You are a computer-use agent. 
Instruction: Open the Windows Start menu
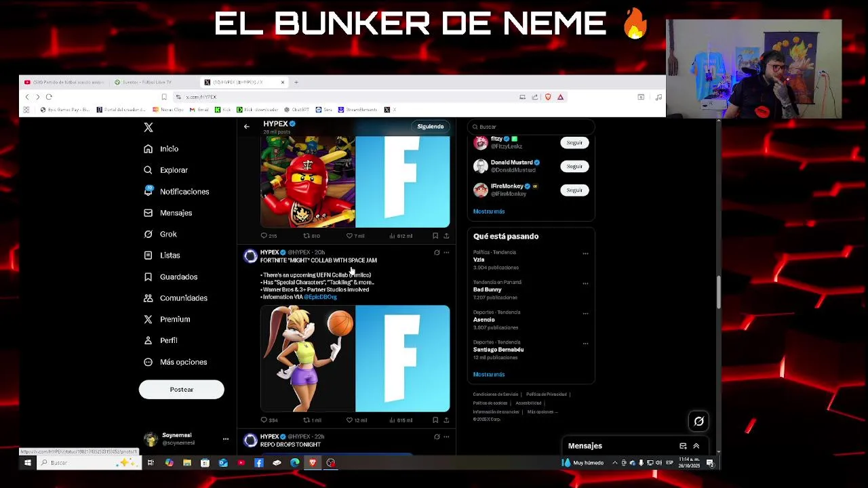[x=28, y=463]
